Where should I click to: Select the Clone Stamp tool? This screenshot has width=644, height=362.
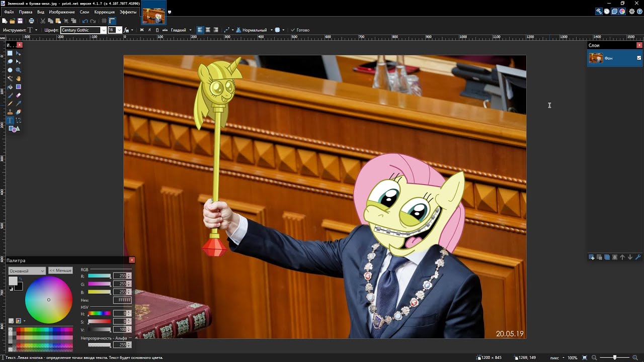(x=10, y=112)
